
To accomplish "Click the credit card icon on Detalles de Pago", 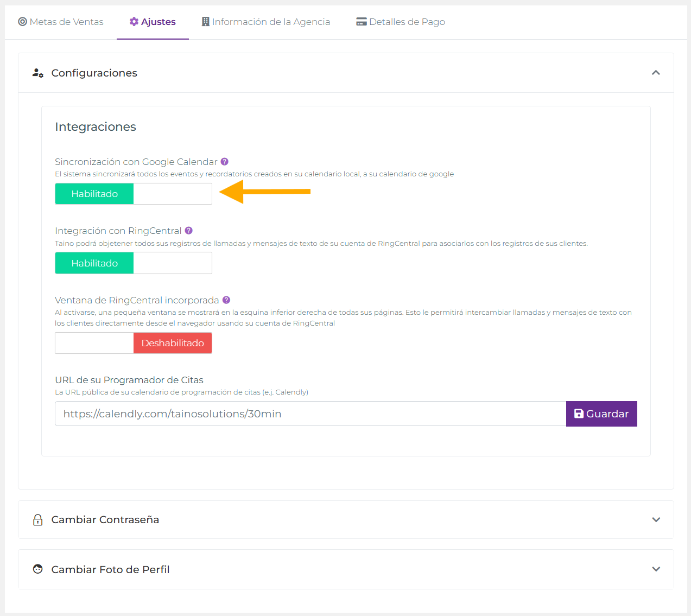I will pos(361,22).
